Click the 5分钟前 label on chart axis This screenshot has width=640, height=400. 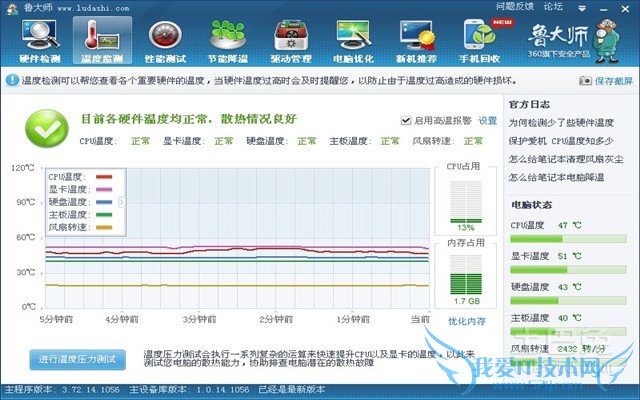(x=56, y=319)
